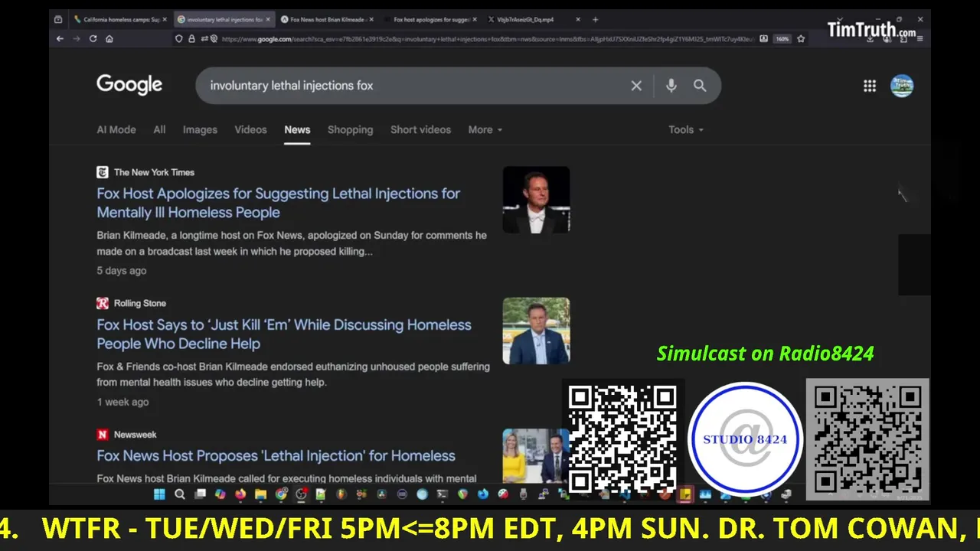Open Newsweek 'Lethal Injection' for Homeless headline
Screen dimensions: 980x551
[276, 455]
